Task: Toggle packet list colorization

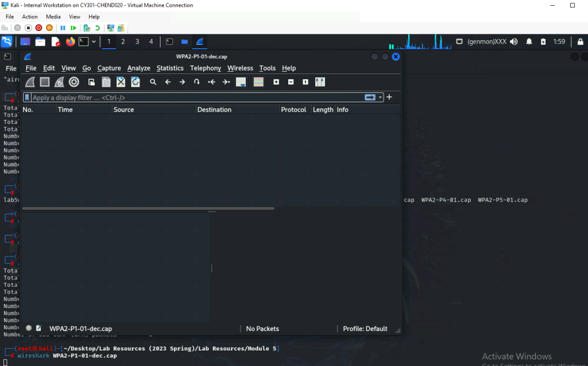Action: [258, 82]
